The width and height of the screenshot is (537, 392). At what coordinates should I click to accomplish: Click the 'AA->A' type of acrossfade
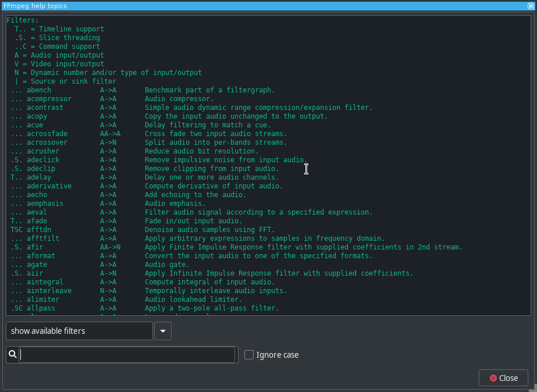point(111,134)
